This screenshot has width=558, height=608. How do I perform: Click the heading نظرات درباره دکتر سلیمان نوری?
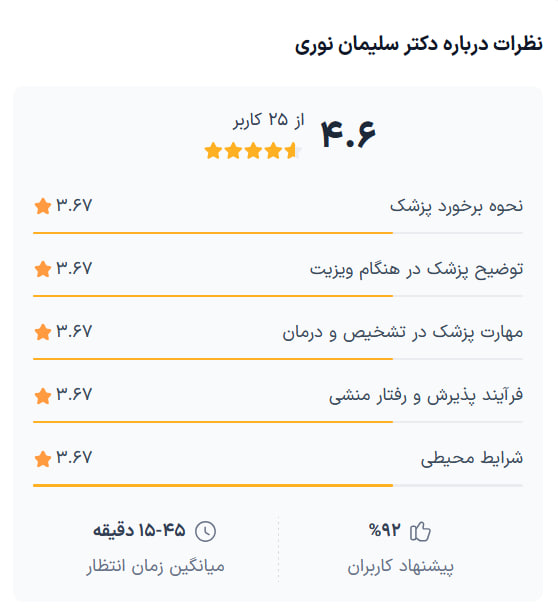tap(419, 44)
